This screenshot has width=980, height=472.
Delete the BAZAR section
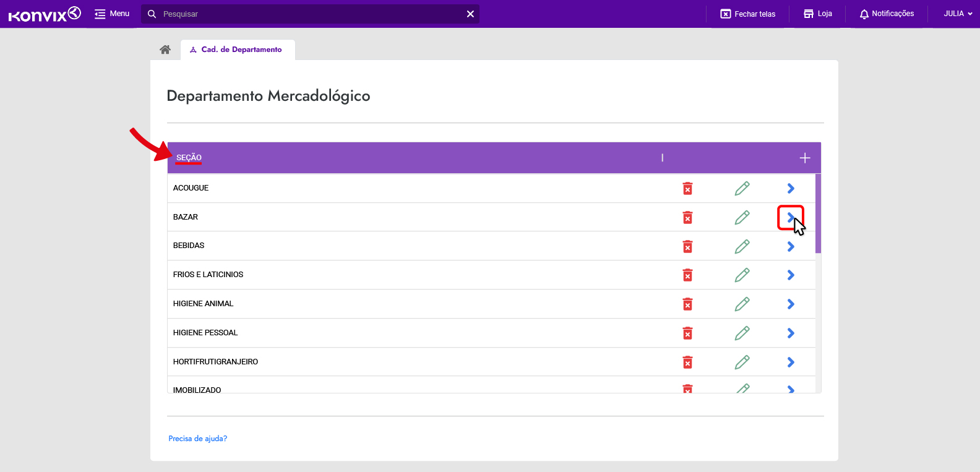[x=687, y=217]
